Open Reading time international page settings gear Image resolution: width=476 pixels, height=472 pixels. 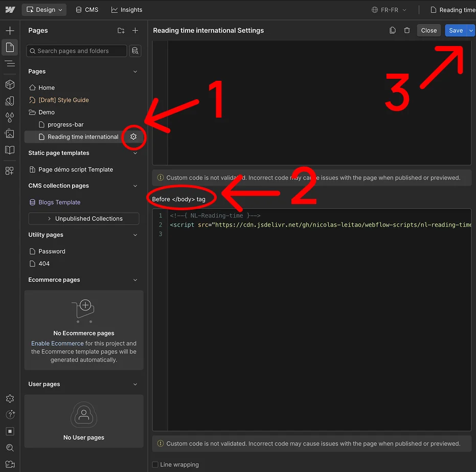(x=133, y=137)
